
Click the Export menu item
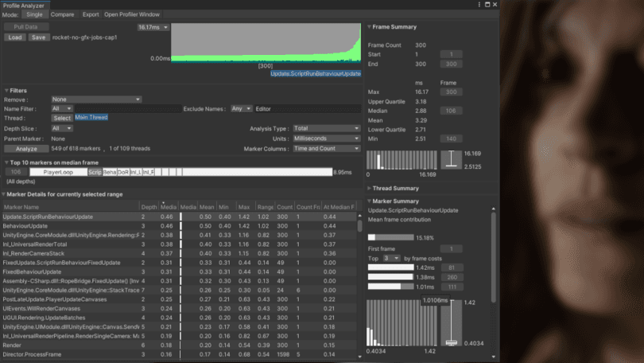(91, 14)
